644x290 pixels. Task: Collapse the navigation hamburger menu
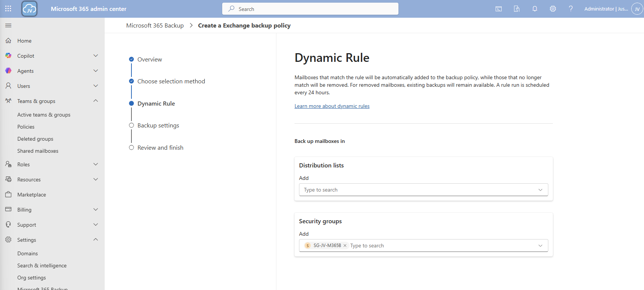click(x=8, y=25)
